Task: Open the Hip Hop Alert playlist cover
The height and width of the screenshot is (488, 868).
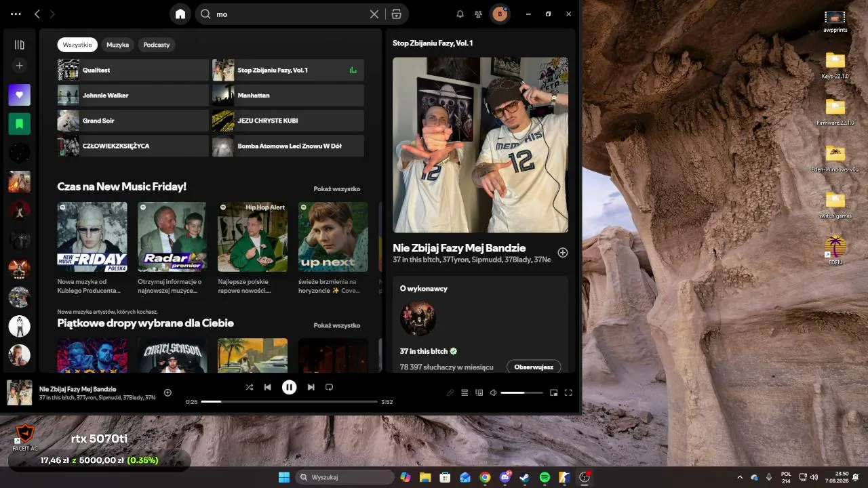Action: (x=252, y=237)
